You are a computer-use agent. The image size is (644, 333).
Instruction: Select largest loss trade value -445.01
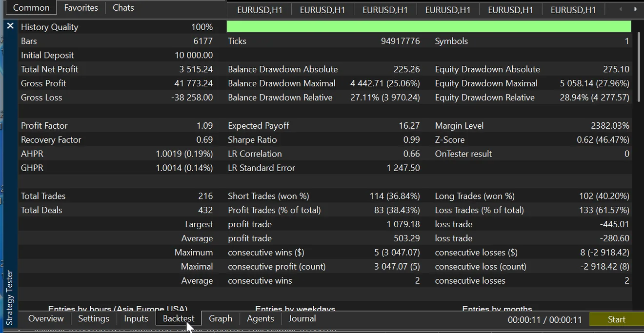[x=614, y=224]
